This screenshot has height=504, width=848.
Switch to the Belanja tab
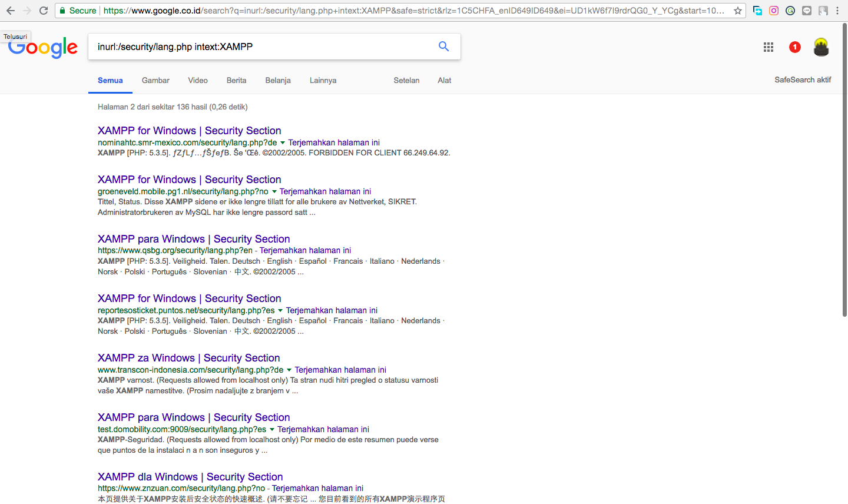point(278,81)
